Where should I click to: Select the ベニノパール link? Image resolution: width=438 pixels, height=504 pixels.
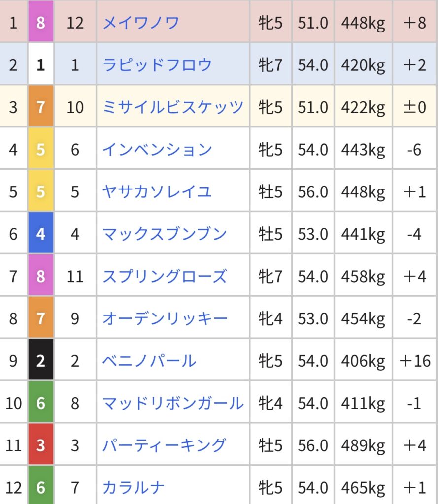(x=149, y=361)
